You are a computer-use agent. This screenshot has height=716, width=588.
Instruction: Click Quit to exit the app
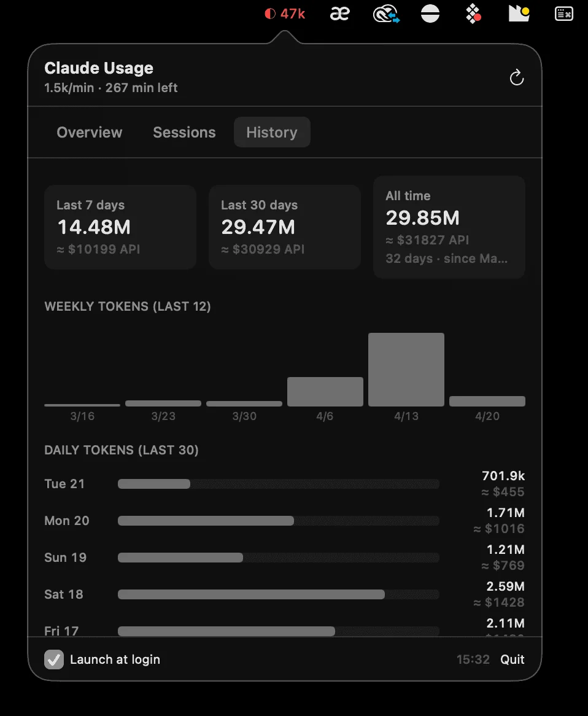tap(513, 660)
